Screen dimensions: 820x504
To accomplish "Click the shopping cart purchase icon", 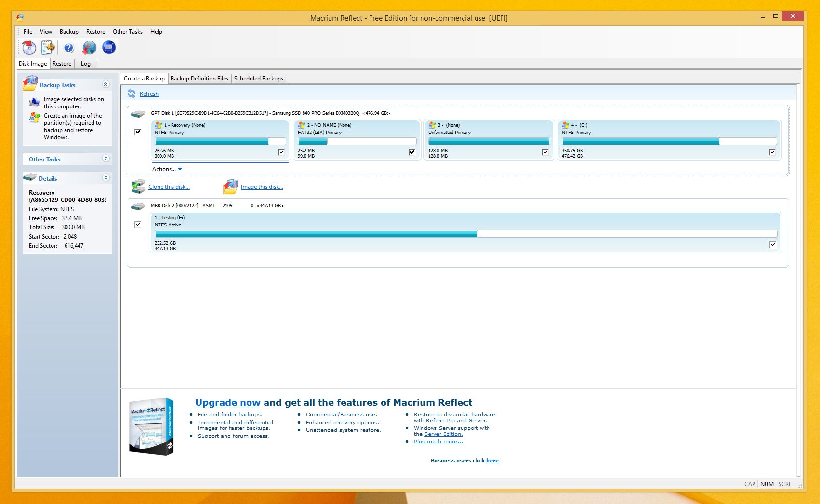I will pyautogui.click(x=109, y=47).
